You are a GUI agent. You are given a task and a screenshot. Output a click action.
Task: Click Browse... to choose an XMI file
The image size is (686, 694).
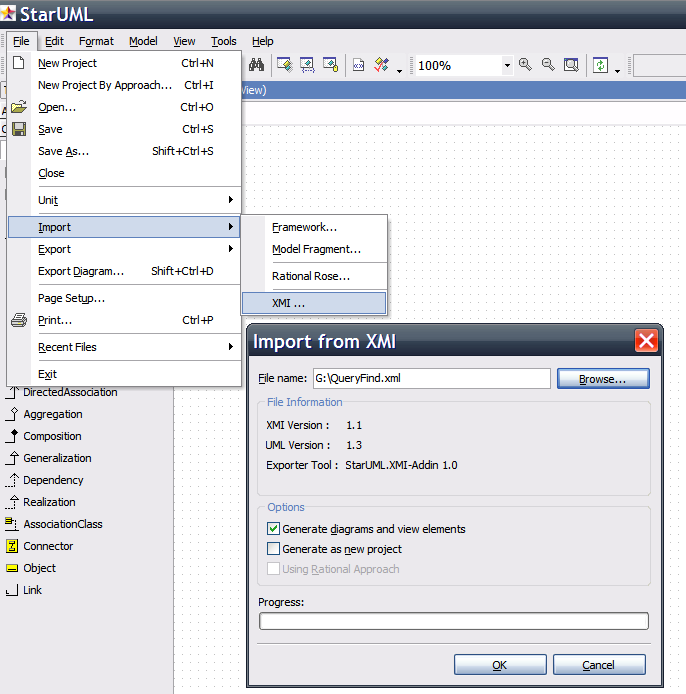pos(603,379)
